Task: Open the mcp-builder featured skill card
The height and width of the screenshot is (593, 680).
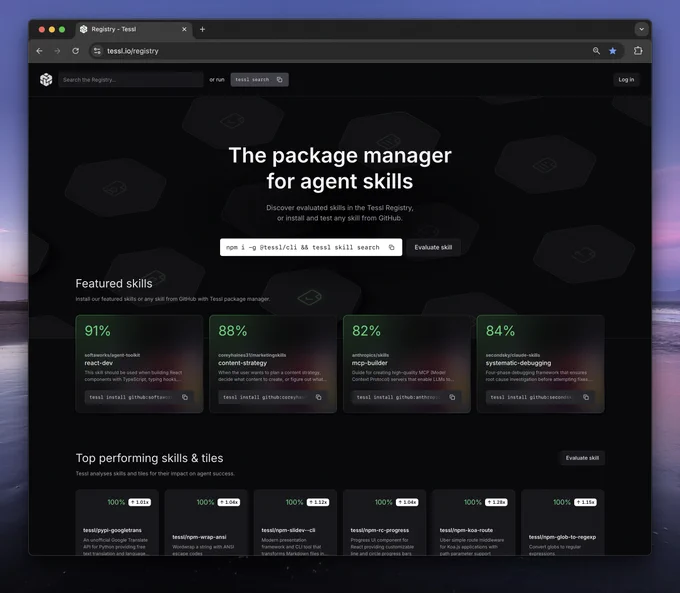Action: (x=407, y=364)
